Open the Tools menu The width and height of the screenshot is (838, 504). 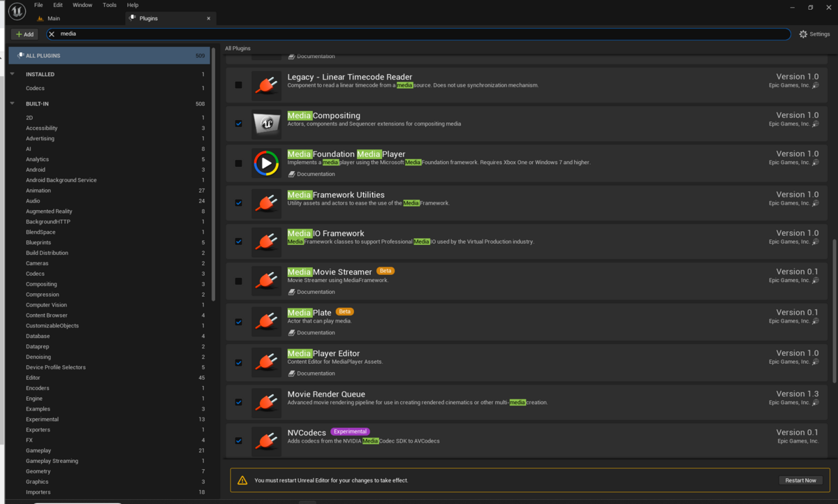pyautogui.click(x=110, y=5)
